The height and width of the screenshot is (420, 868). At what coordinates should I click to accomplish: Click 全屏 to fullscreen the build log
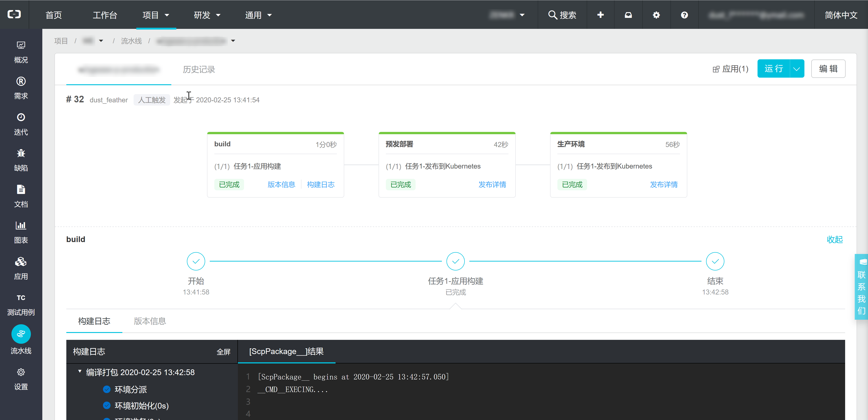(223, 352)
